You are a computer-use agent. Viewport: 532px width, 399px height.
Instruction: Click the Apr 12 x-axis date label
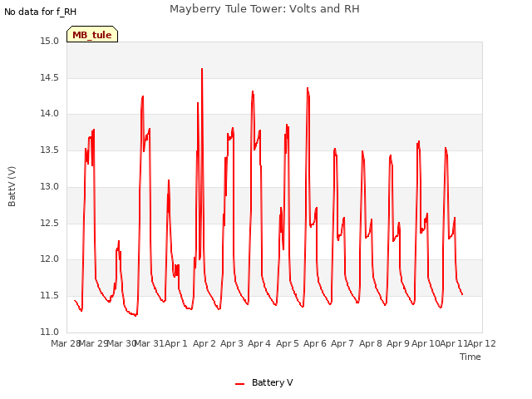[482, 343]
